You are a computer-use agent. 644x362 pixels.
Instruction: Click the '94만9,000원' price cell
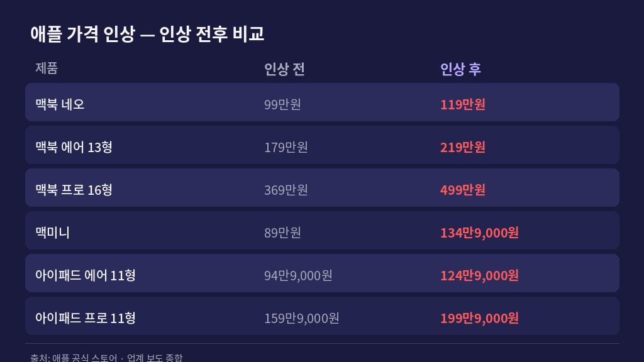coord(298,275)
